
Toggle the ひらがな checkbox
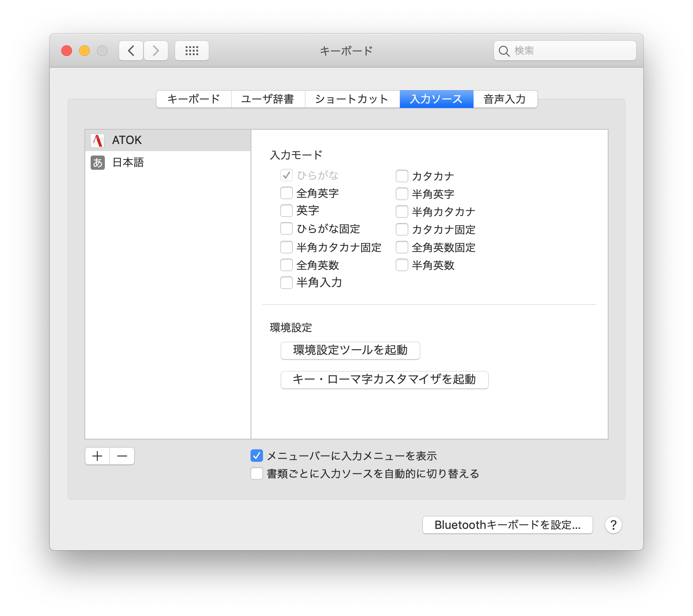click(287, 176)
